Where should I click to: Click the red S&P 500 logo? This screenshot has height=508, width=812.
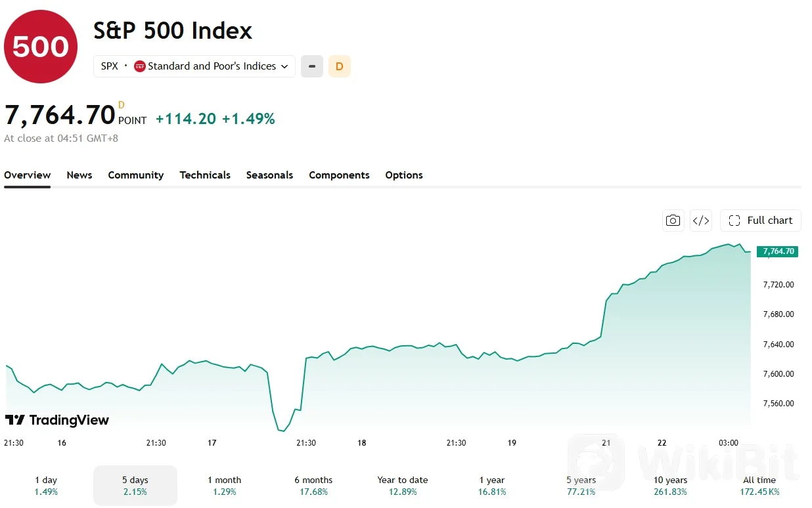[x=41, y=47]
